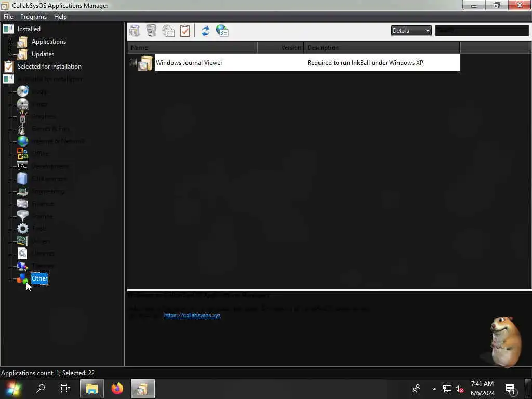532x399 pixels.
Task: Show hidden tray icons arrow
Action: tap(434, 389)
